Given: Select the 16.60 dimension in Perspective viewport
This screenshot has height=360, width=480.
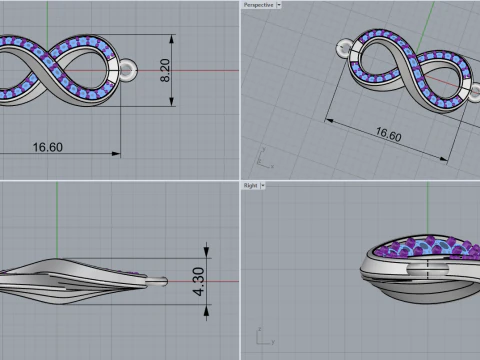Looking at the screenshot, I should (x=388, y=134).
